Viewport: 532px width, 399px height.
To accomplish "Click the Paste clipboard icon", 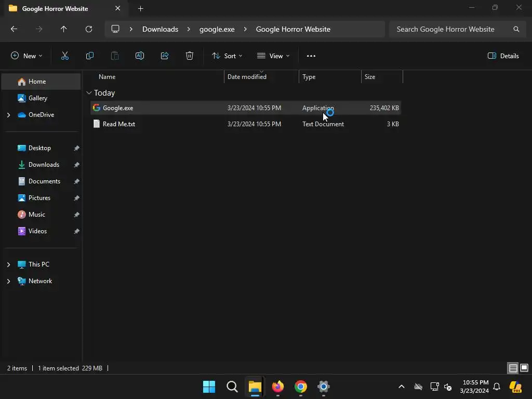I will 115,56.
